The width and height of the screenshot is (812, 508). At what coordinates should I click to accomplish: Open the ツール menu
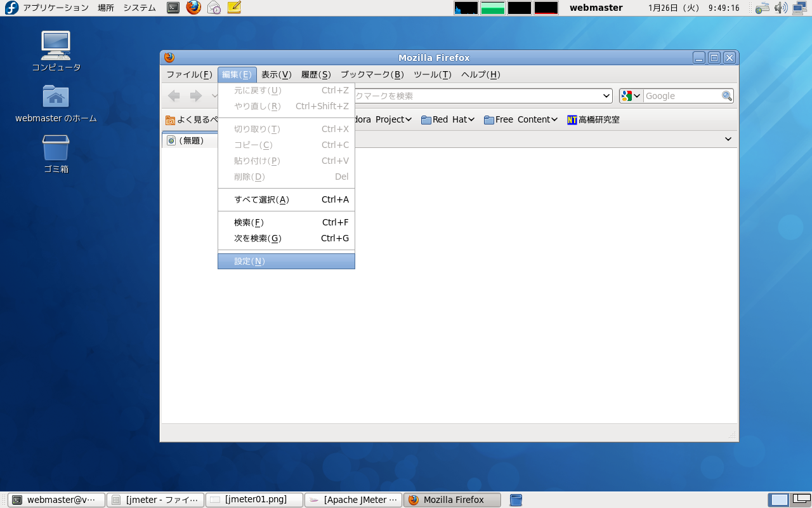point(433,74)
